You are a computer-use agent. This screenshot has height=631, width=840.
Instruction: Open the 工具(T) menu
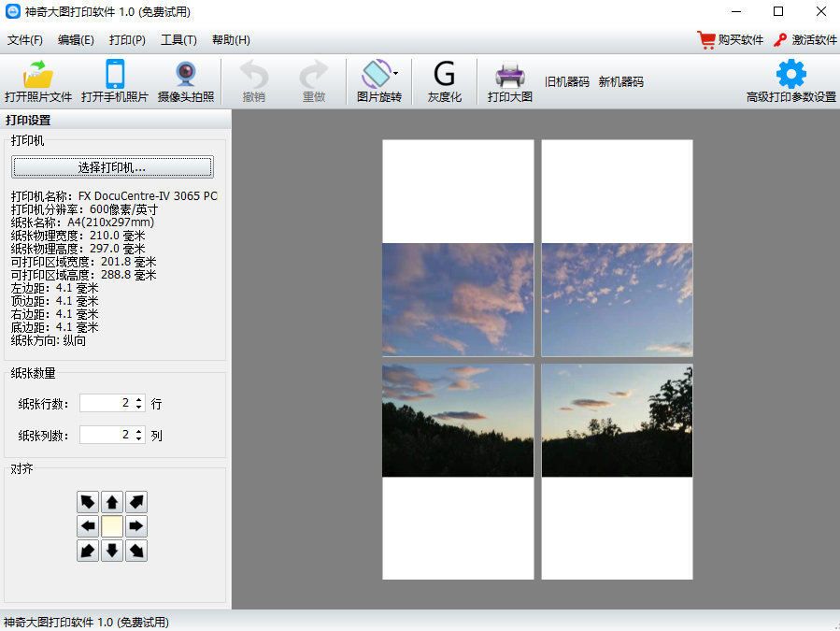[178, 40]
